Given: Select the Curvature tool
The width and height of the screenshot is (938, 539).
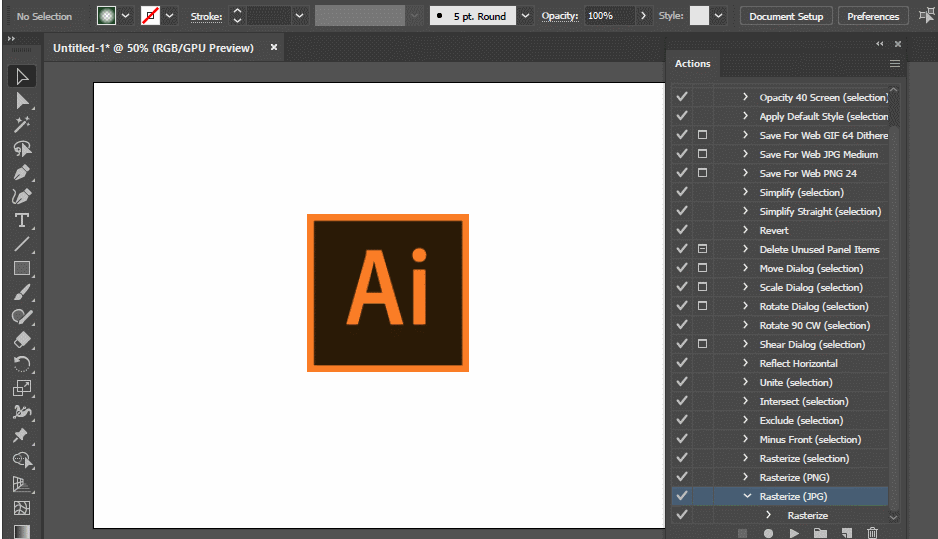Looking at the screenshot, I should (x=22, y=196).
